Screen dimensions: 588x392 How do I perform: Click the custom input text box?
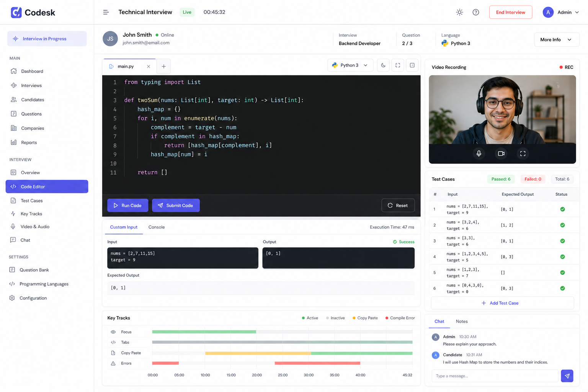[x=183, y=258]
